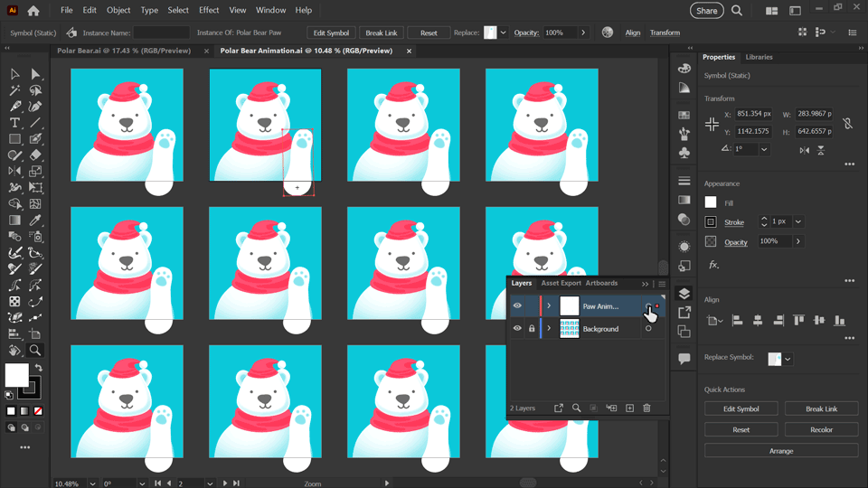Create new layer in Layers panel

(x=629, y=408)
